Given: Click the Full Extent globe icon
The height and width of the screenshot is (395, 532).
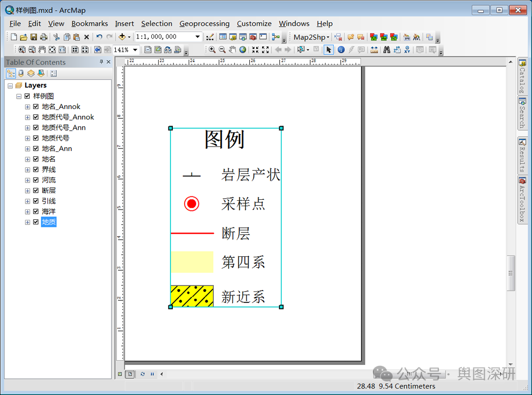Looking at the screenshot, I should click(242, 50).
